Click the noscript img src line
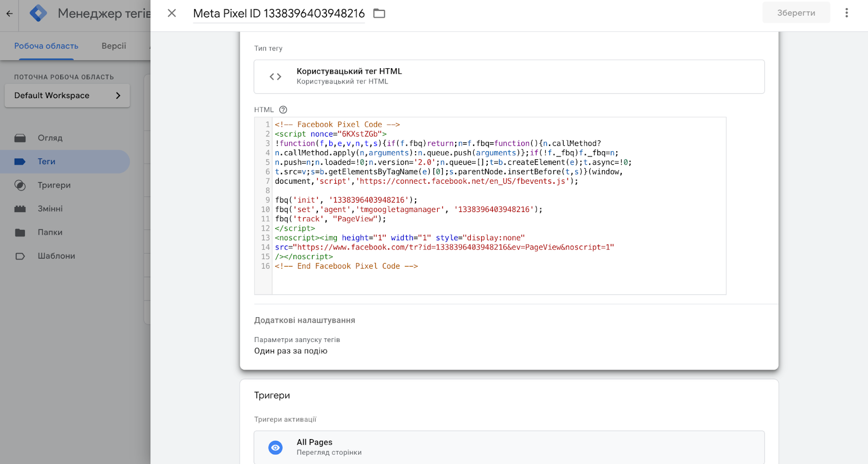 point(444,247)
